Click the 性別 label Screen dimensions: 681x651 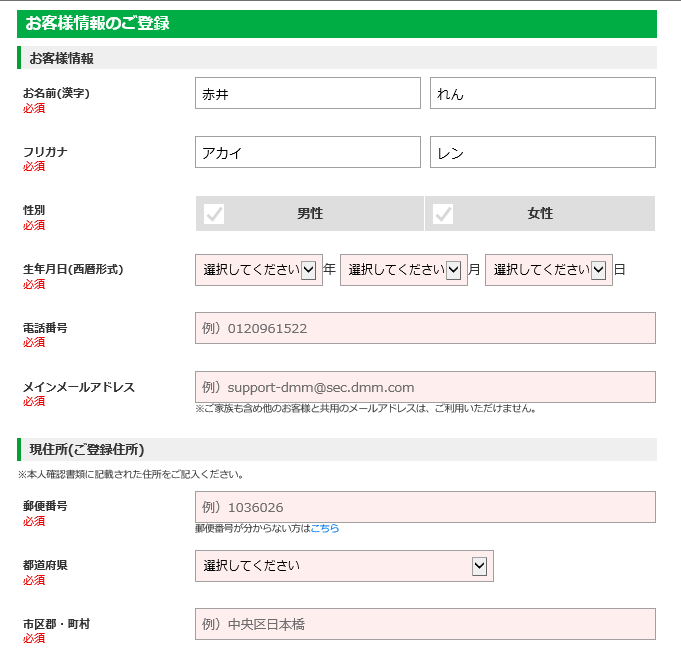(34, 210)
